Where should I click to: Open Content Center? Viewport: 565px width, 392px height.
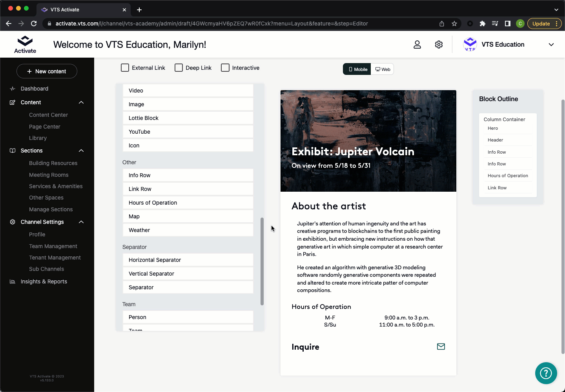point(48,115)
